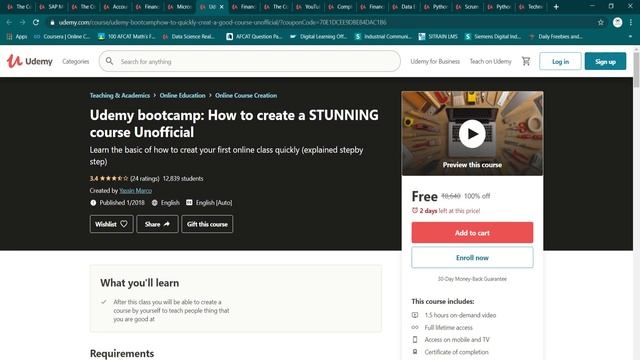Open the Daily Freebies bookmark

coord(556,36)
